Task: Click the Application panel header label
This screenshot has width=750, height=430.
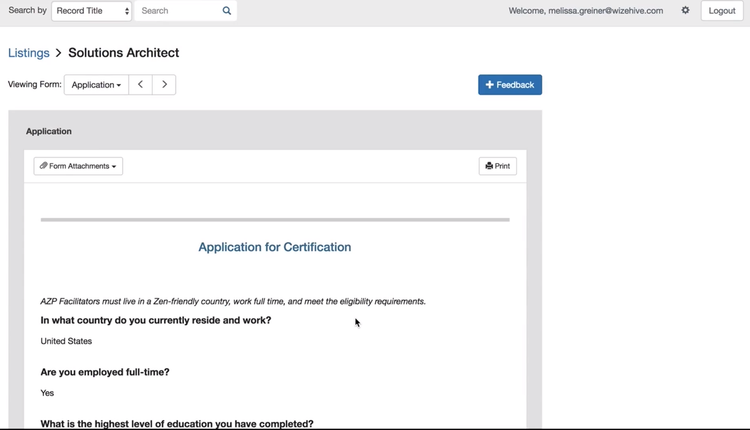Action: click(x=49, y=131)
